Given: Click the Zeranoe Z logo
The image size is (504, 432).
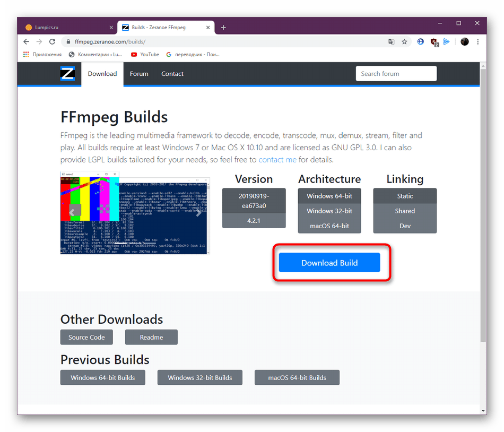Looking at the screenshot, I should click(x=67, y=74).
